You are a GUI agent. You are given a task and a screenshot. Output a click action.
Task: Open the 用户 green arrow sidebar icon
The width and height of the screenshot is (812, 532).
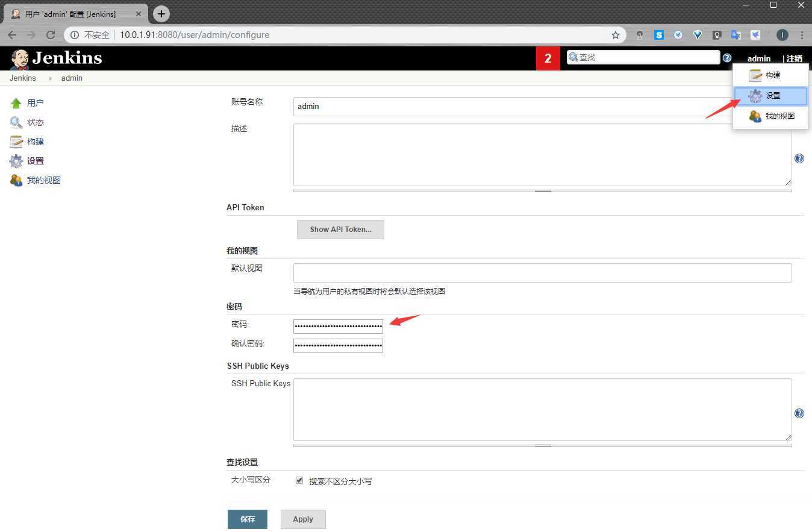[16, 104]
